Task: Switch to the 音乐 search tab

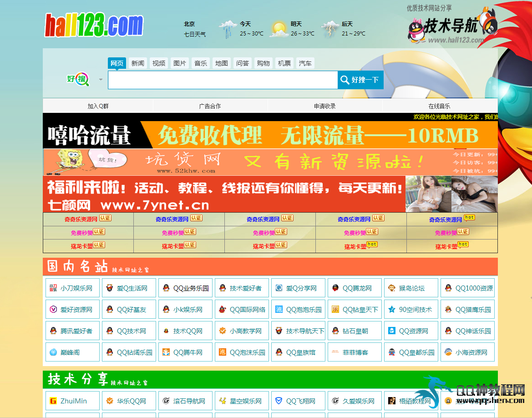Action: (x=201, y=63)
